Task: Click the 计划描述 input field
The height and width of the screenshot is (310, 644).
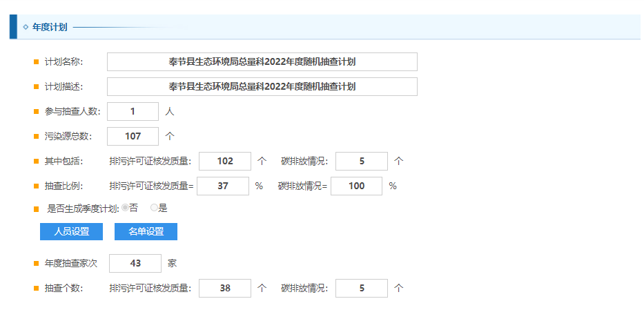Action: point(262,86)
